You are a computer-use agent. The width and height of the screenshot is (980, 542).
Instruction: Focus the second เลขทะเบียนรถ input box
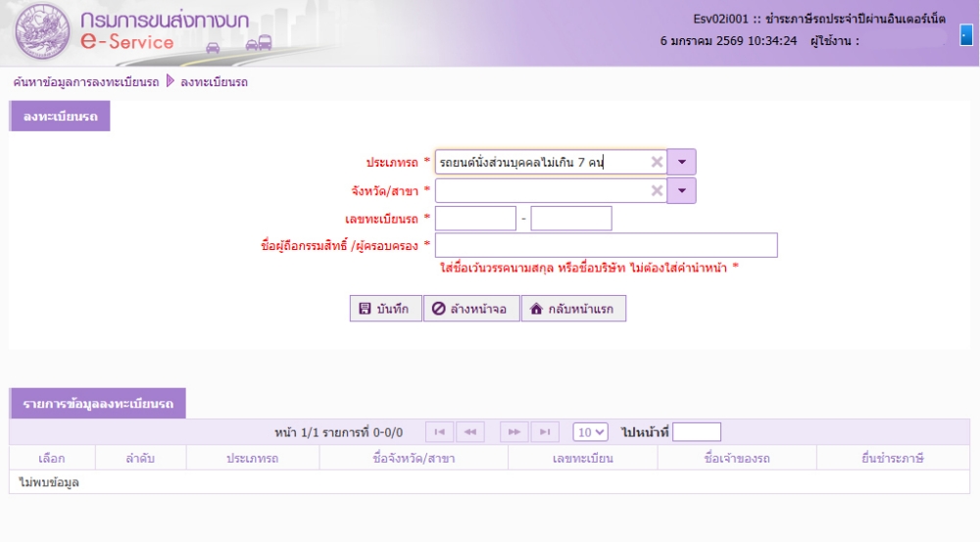[571, 219]
